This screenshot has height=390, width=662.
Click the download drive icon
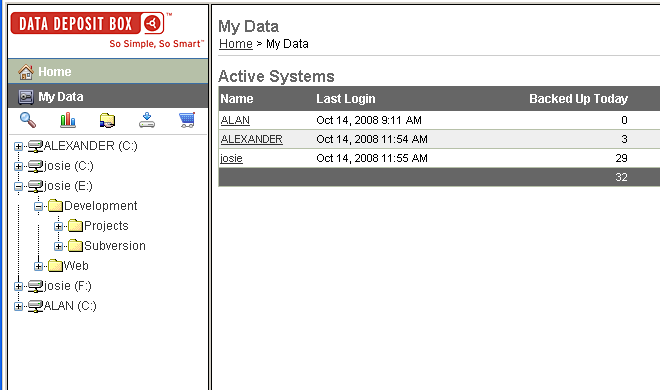pyautogui.click(x=147, y=120)
